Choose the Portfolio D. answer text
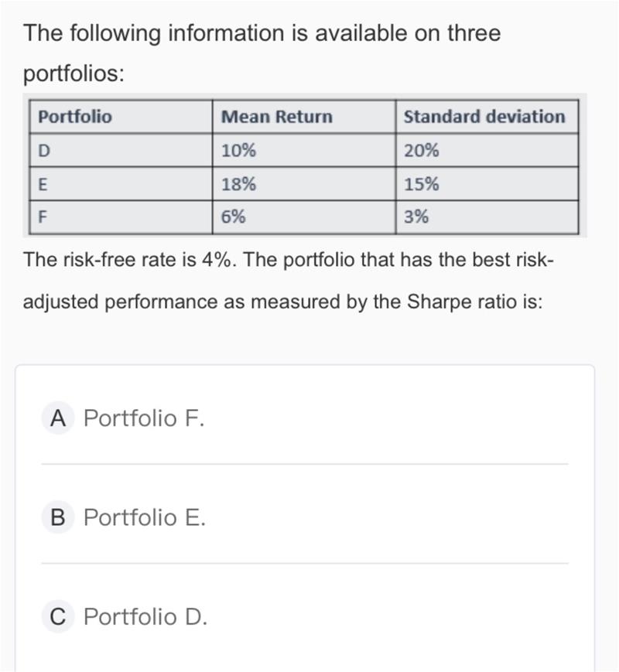Screen dimensions: 619x672 tap(145, 616)
